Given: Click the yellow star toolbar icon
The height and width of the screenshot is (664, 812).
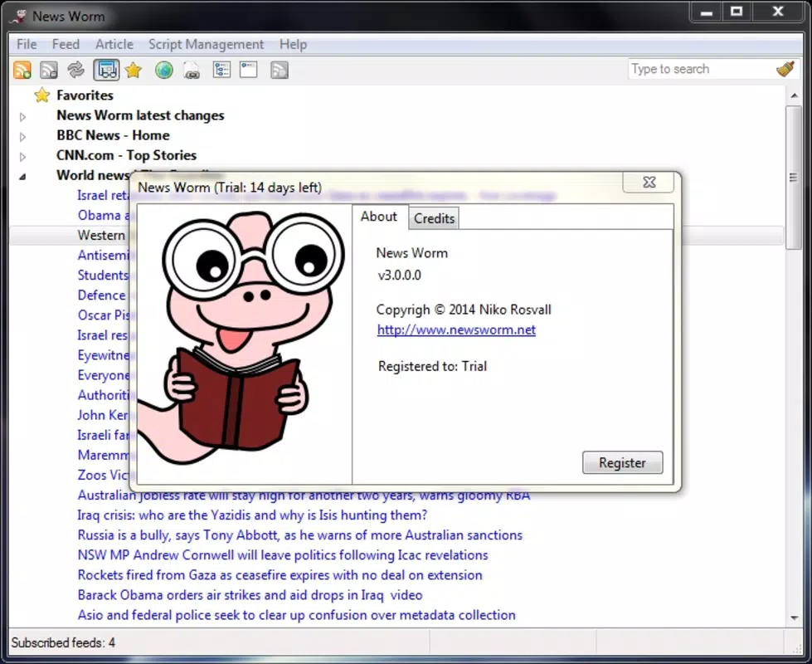Looking at the screenshot, I should [134, 70].
